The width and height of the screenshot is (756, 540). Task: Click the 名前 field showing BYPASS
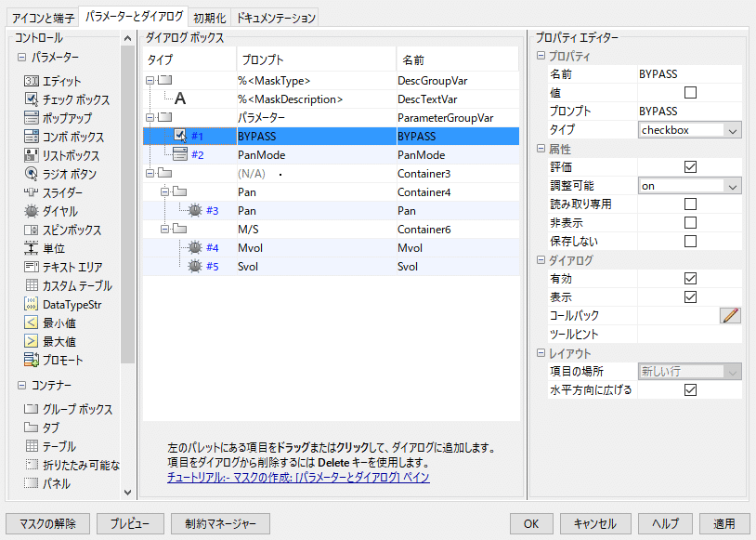[689, 74]
